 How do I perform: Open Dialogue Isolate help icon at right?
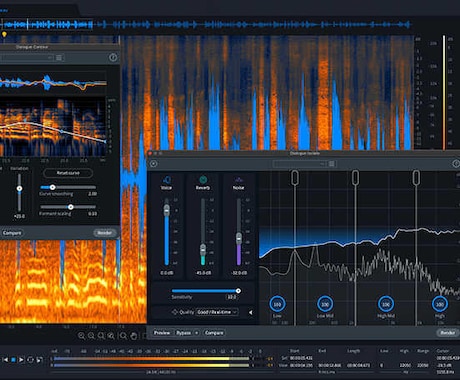pyautogui.click(x=456, y=164)
